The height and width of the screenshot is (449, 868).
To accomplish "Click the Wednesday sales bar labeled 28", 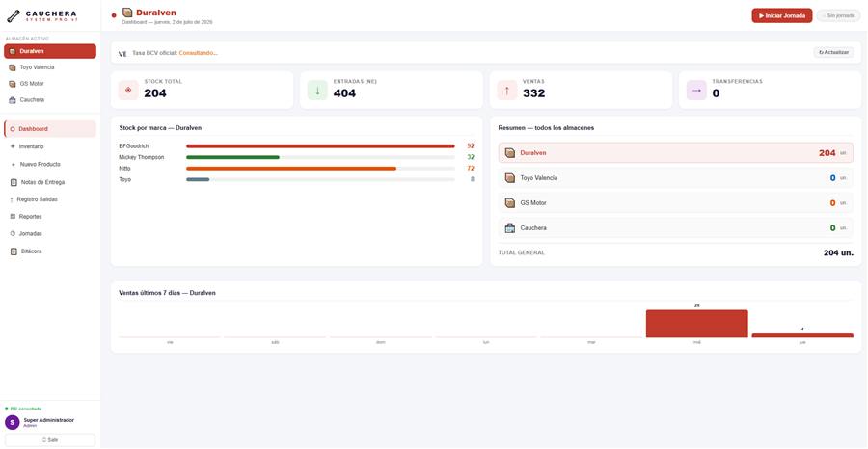I will tap(696, 324).
